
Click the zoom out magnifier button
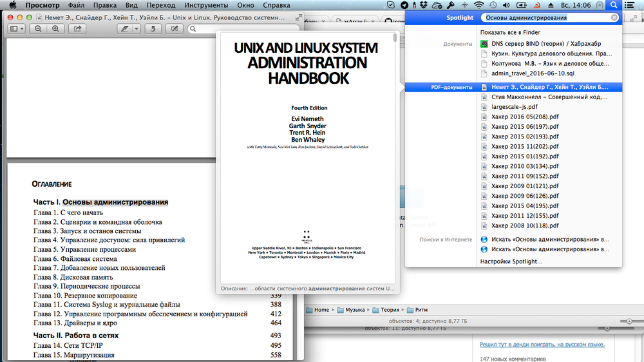(39, 29)
